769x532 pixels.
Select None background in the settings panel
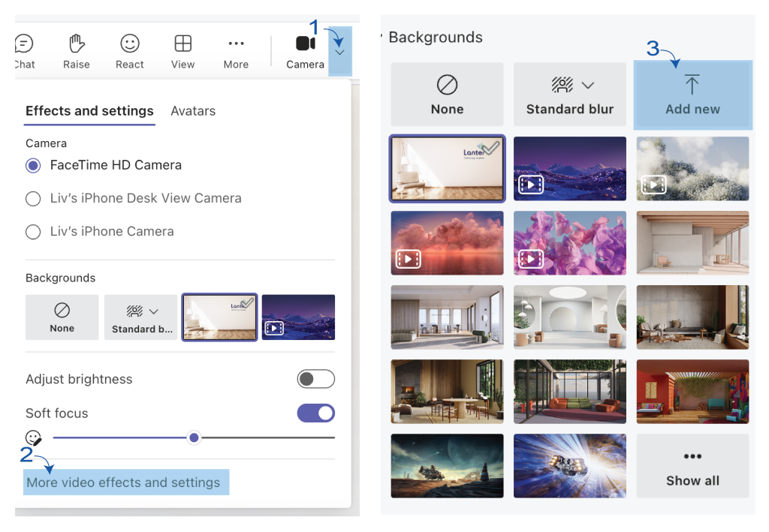pyautogui.click(x=62, y=317)
